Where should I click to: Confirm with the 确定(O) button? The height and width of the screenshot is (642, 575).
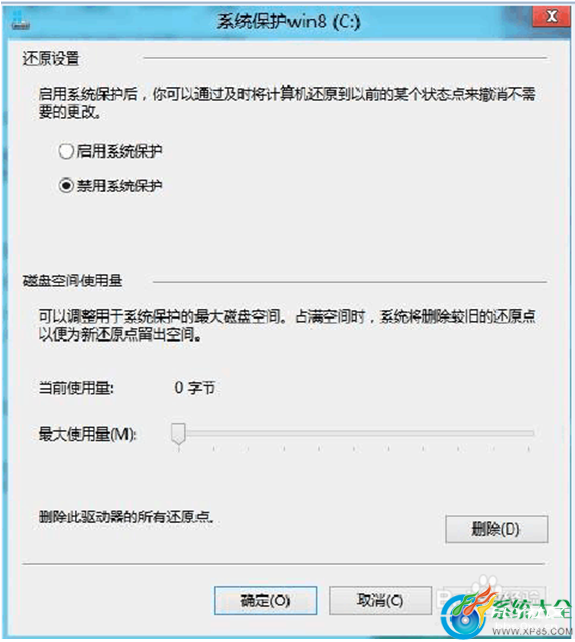click(x=265, y=601)
